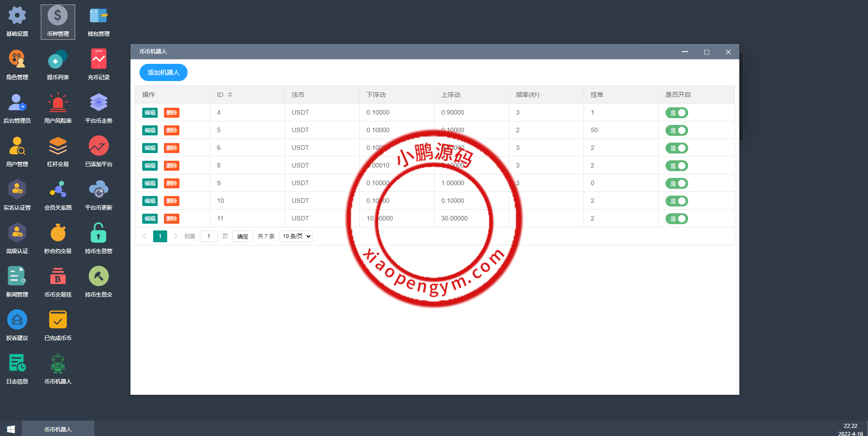Click the 添加机器人 button

(163, 72)
